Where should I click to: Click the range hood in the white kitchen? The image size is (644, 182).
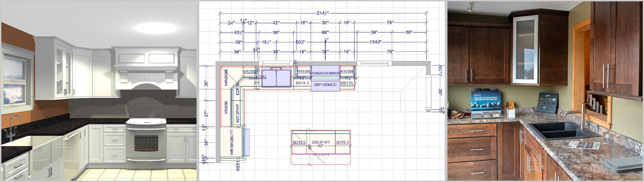click(146, 67)
